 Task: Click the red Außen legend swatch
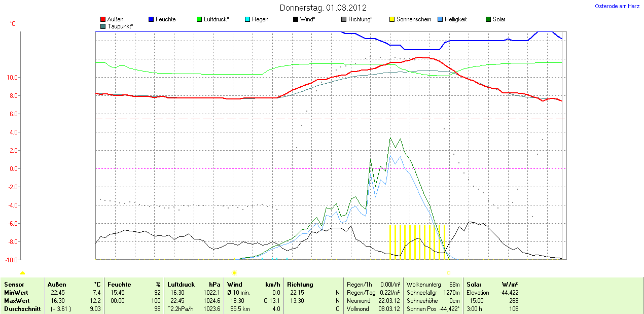(103, 19)
